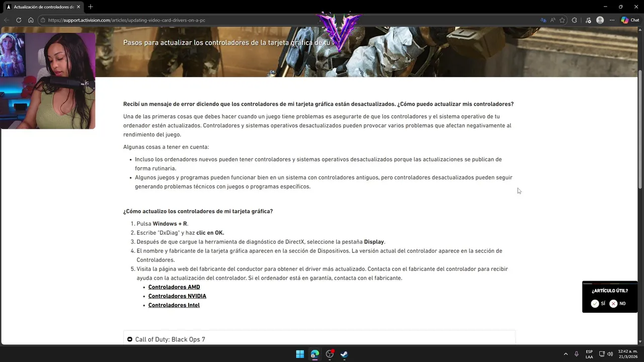Mark article useful with SÍ
Image resolution: width=644 pixels, height=362 pixels.
tap(598, 304)
